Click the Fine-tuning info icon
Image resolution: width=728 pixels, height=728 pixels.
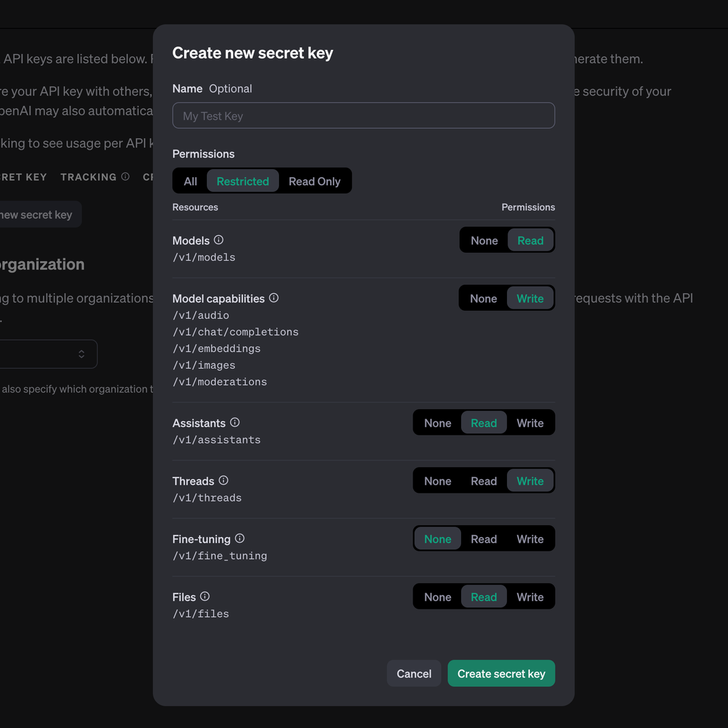click(240, 538)
